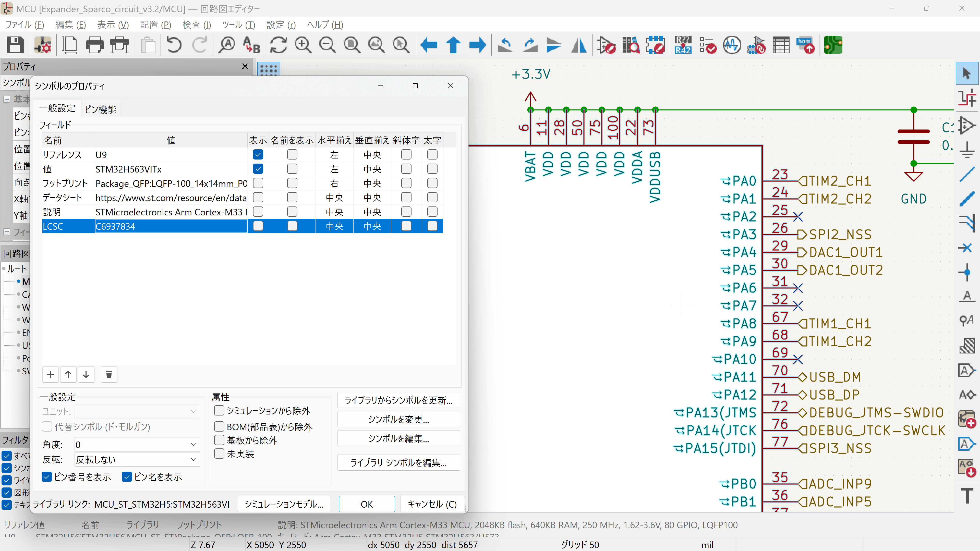Open 編集 menu
Screen dimensions: 980x551
tap(70, 25)
